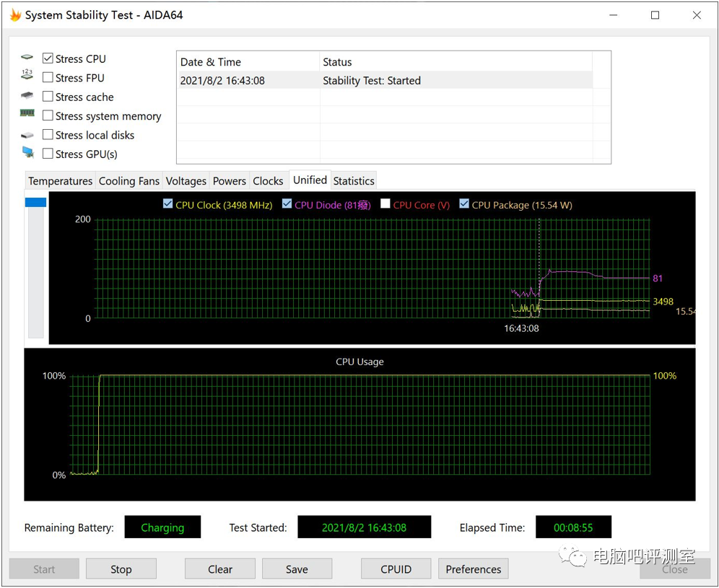This screenshot has height=588, width=719.
Task: Hide the CPU Diode graph line
Action: [287, 204]
